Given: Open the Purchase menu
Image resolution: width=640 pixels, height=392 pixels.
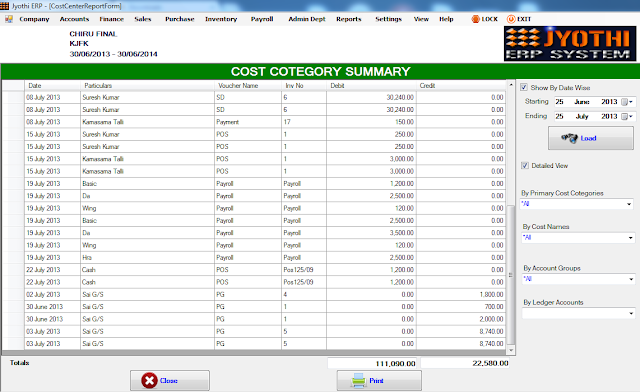Looking at the screenshot, I should tap(180, 19).
